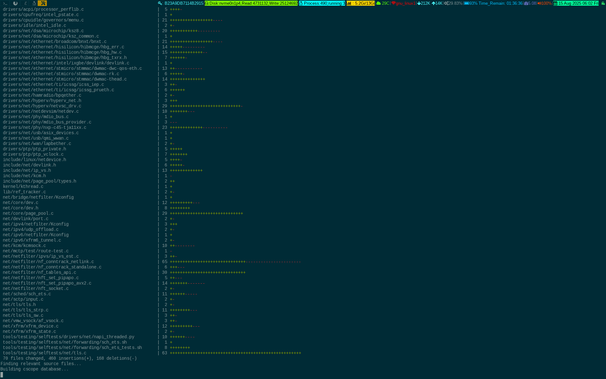Viewport: 606px width, 379px height.
Task: Click the Time_Remain battery indicator
Action: [500, 3]
